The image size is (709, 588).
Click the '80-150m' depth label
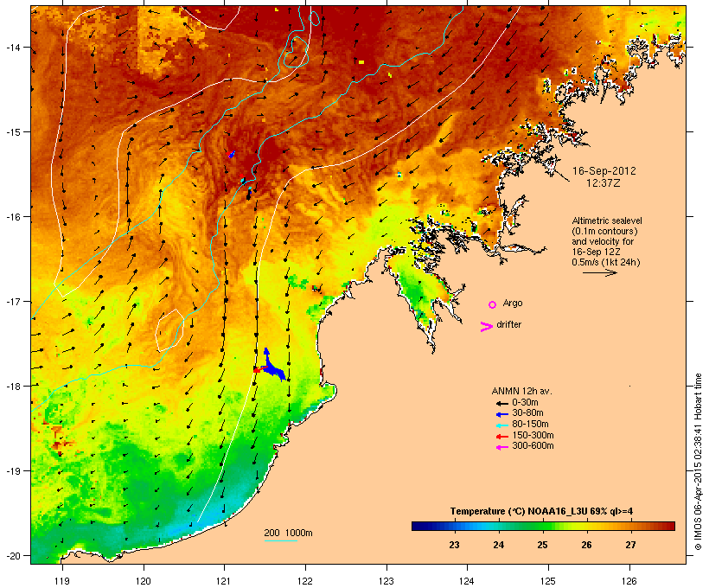(530, 425)
